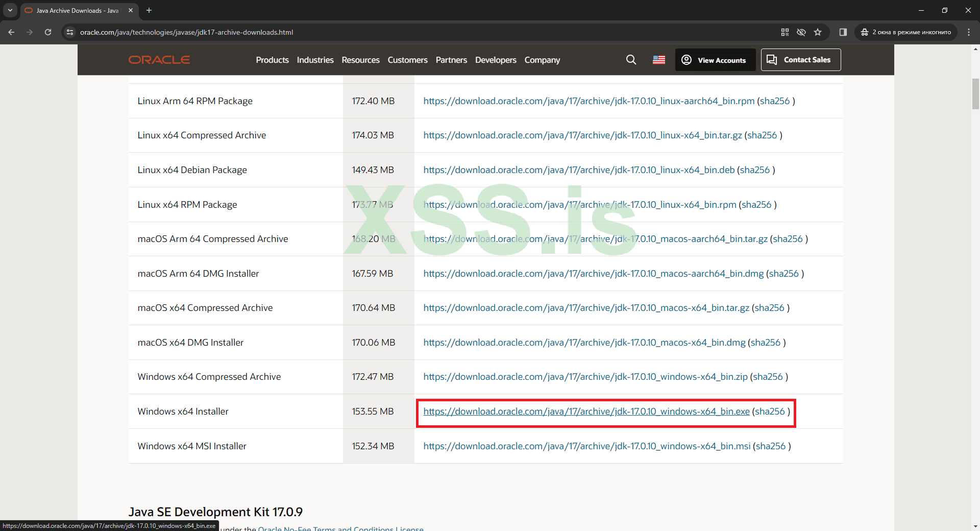Download the windows-x64 zip archive link

(x=585, y=377)
